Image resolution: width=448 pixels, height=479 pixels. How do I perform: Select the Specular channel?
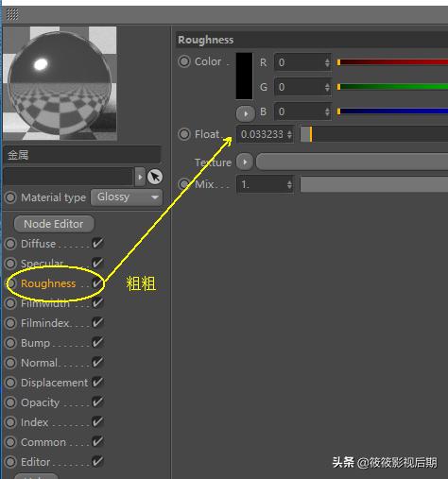pos(43,263)
